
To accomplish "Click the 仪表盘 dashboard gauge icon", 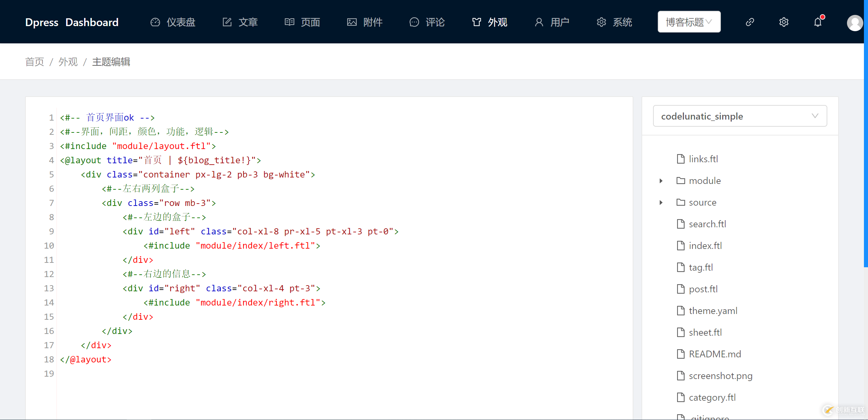I will (x=155, y=22).
